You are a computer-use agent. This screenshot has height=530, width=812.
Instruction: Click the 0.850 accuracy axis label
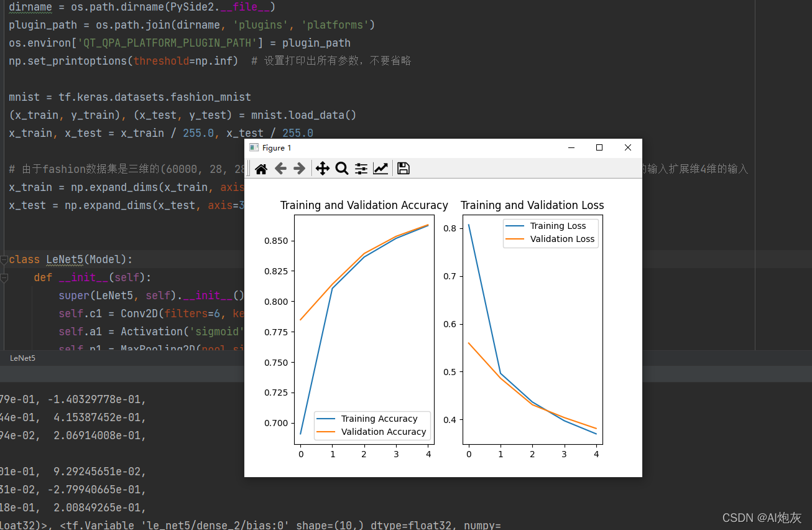[276, 241]
